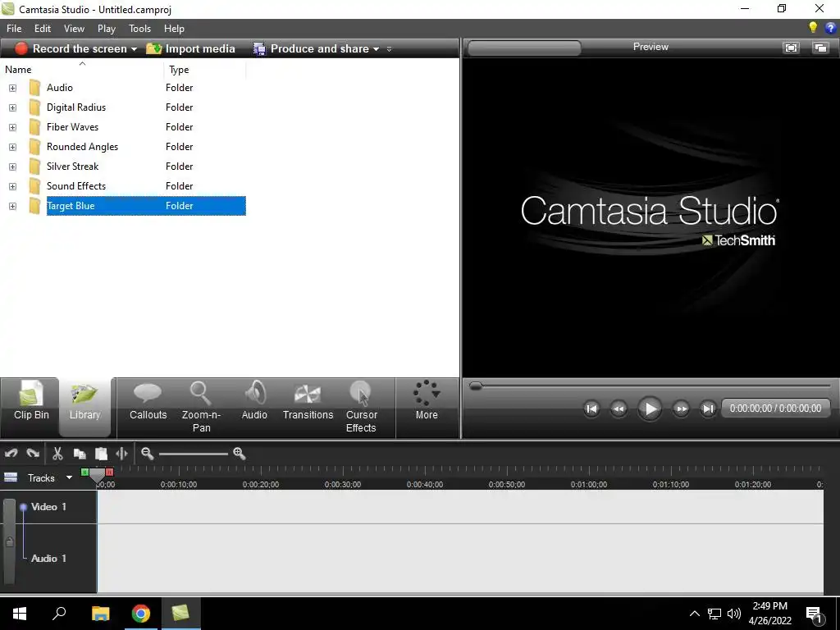Click Produce and share button

click(x=312, y=48)
